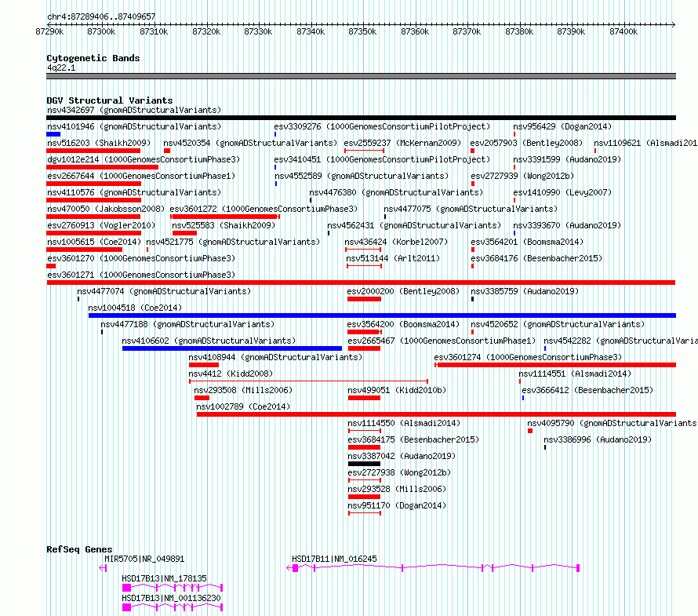698x616 pixels.
Task: Click nsv4477075 gnomAD variant label
Action: pyautogui.click(x=471, y=209)
